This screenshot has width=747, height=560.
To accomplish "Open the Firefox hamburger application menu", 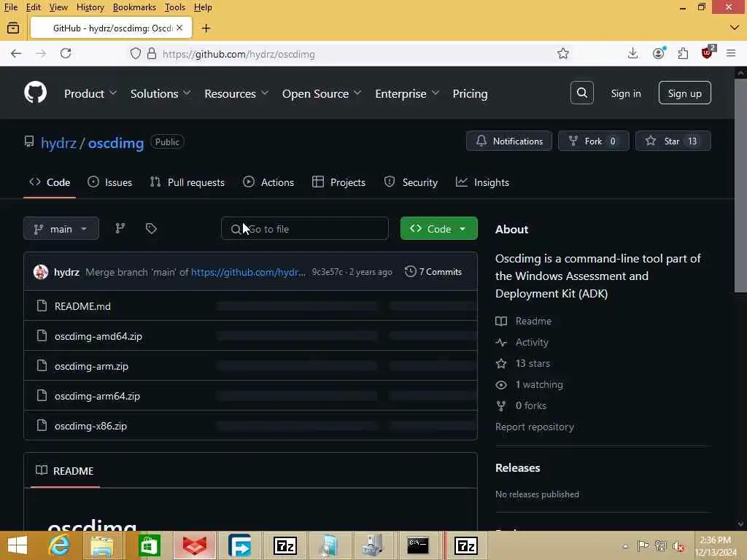I will [731, 53].
